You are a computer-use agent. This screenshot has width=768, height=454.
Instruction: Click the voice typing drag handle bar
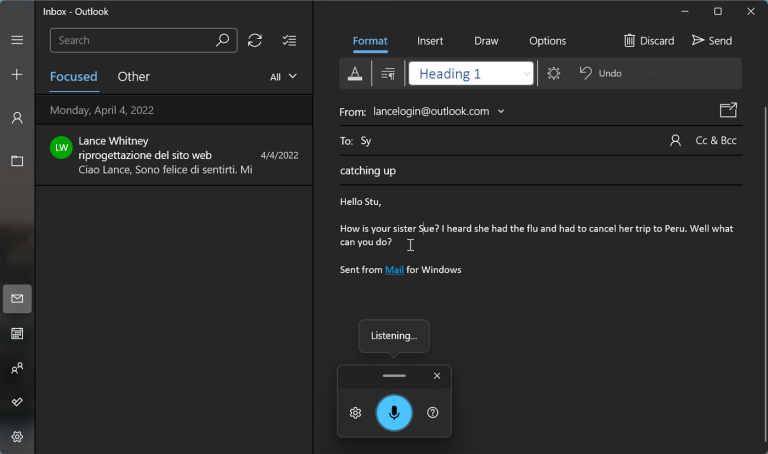point(394,376)
